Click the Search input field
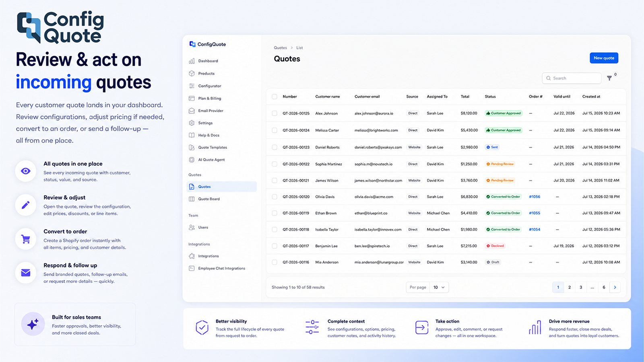644x362 pixels. [x=572, y=78]
